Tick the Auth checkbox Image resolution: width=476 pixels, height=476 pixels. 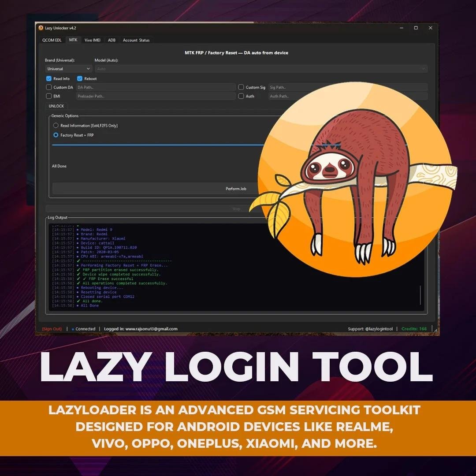point(241,96)
